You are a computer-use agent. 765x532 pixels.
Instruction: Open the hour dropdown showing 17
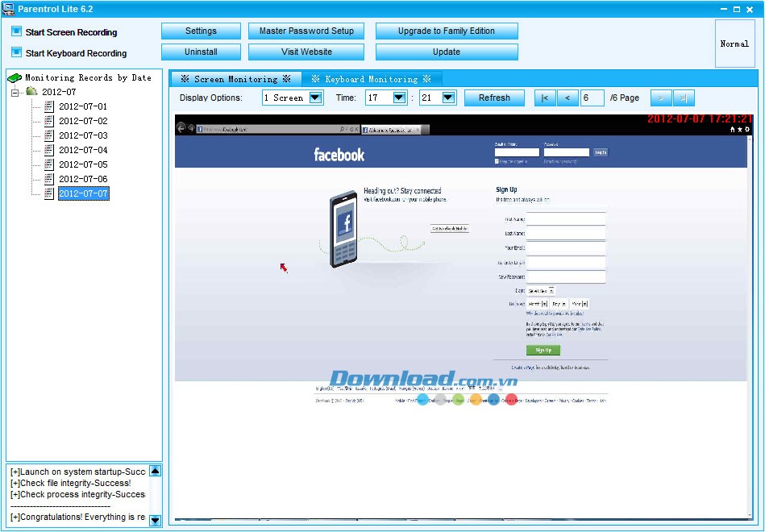tap(398, 98)
